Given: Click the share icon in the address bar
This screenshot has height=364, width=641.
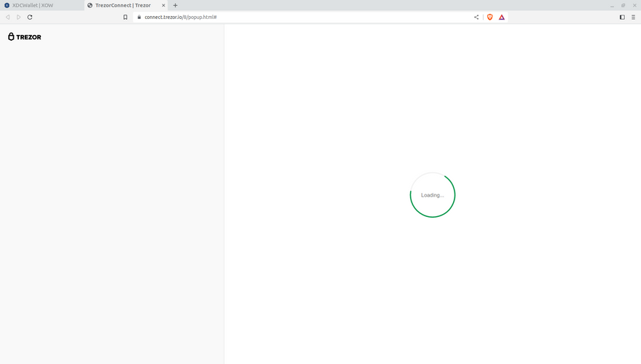Looking at the screenshot, I should [x=476, y=17].
